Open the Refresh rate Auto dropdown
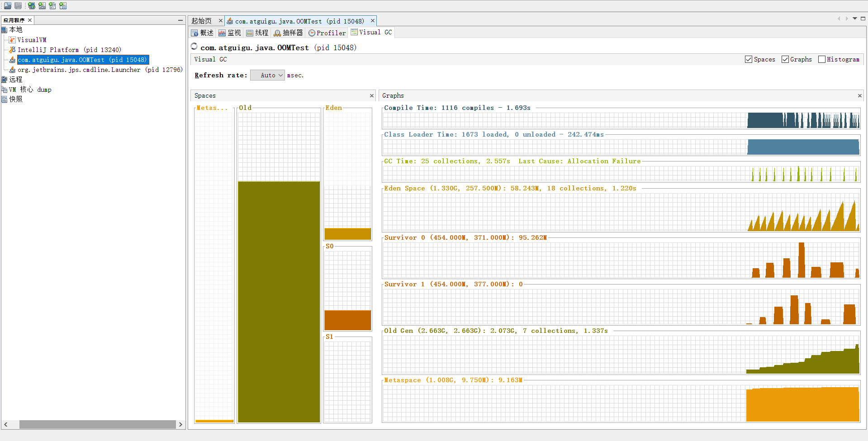The height and width of the screenshot is (441, 868). click(267, 76)
